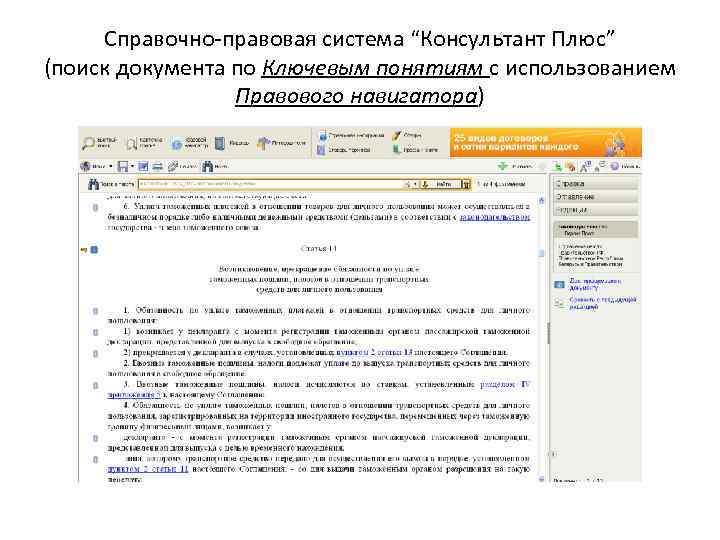Click the Ссылки toolbar button

click(181, 166)
